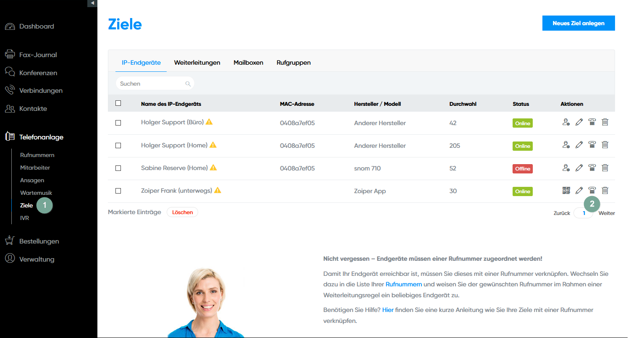The image size is (644, 338).
Task: Click search magnifier icon in Suchen field
Action: click(x=188, y=84)
